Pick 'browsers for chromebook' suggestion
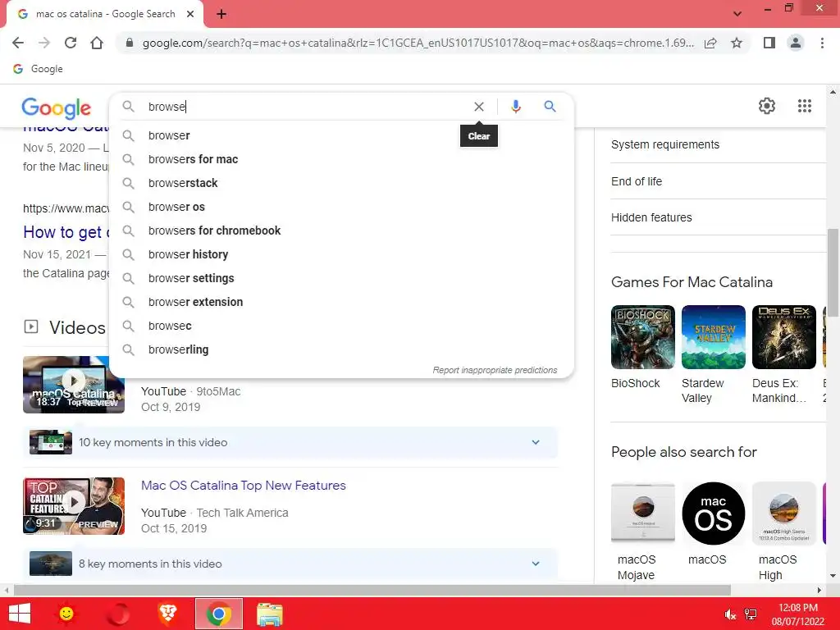The image size is (840, 630). coord(342,231)
